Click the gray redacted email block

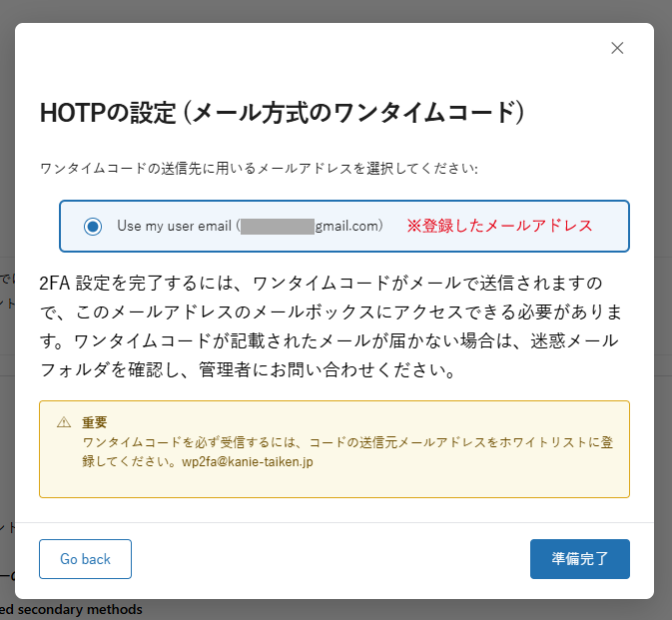(x=278, y=227)
